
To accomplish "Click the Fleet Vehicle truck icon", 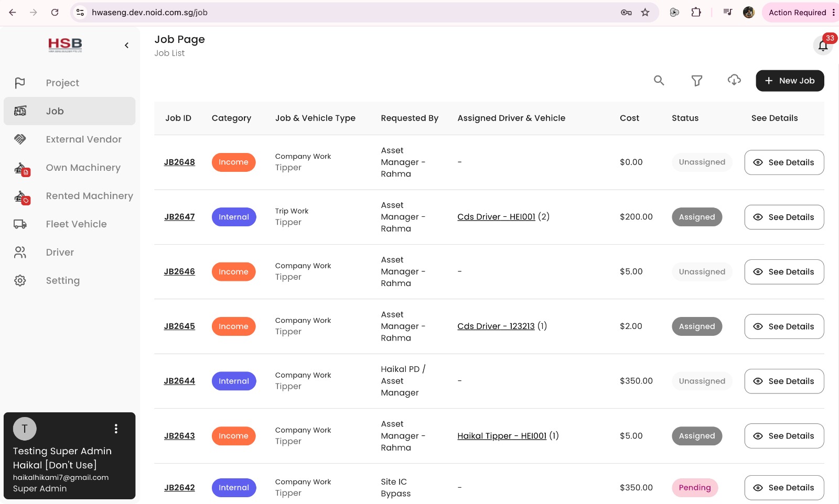I will coord(20,224).
